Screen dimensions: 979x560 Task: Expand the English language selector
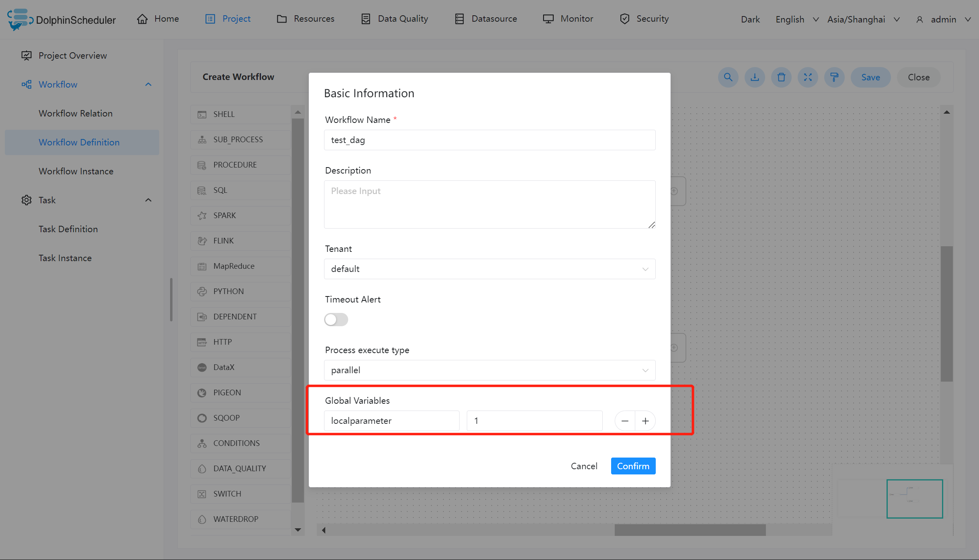point(797,19)
